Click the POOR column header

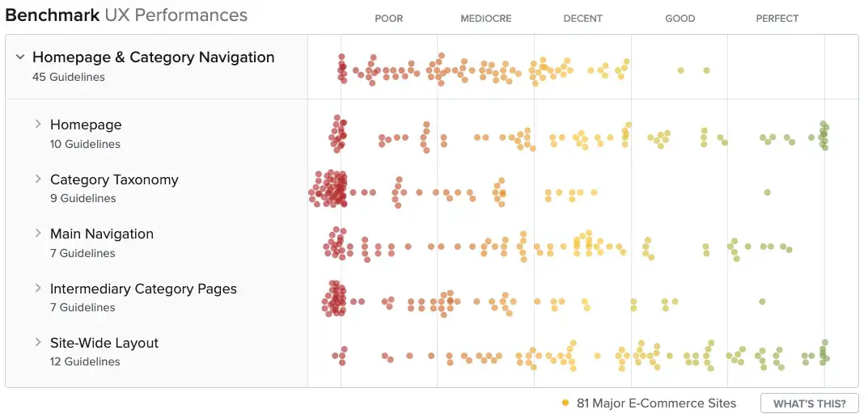[x=388, y=19]
